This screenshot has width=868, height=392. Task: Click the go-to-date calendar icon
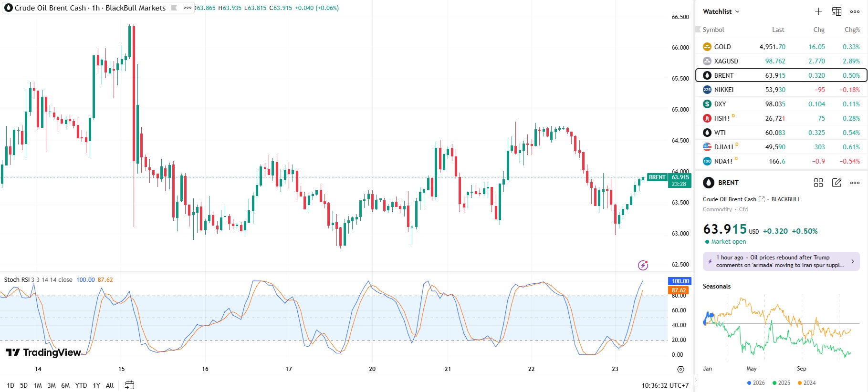pos(129,385)
